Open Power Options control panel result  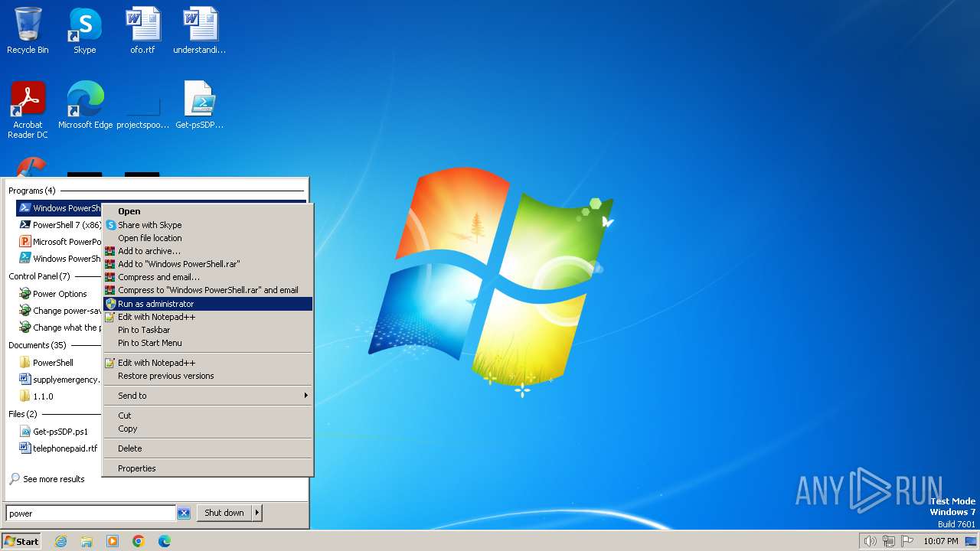pos(60,294)
